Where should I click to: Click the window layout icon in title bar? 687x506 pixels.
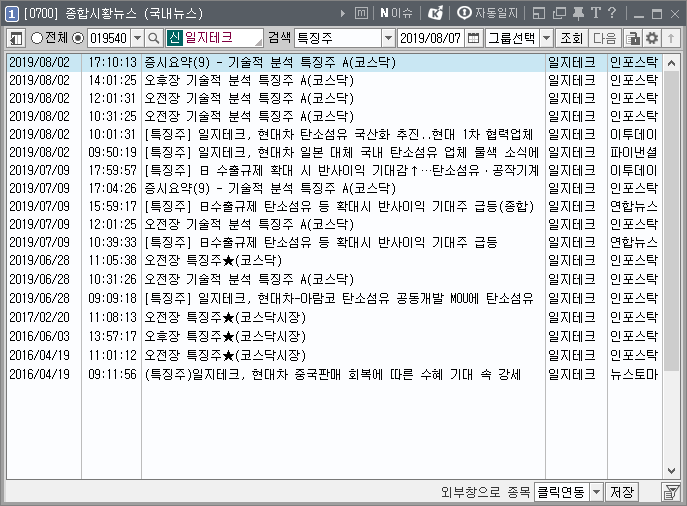click(x=539, y=14)
